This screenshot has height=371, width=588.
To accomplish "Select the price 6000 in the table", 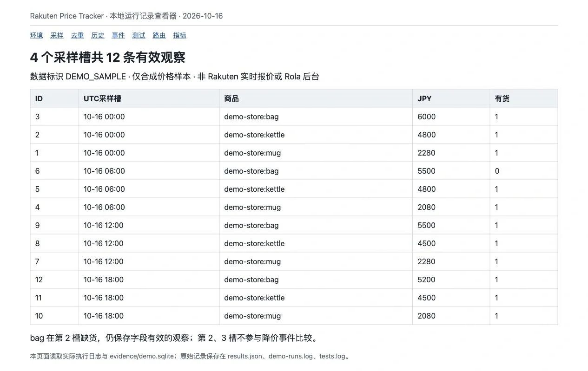I will (427, 117).
